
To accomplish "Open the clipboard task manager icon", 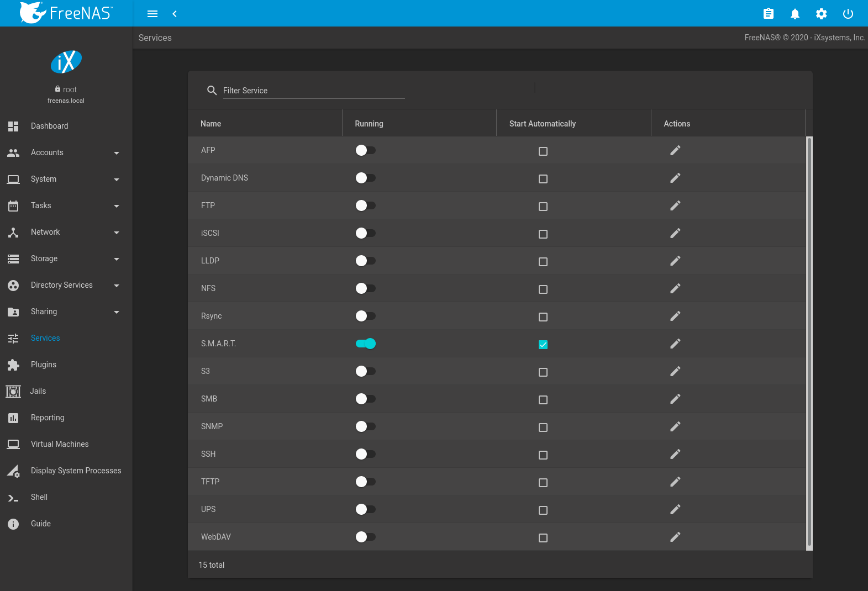I will (x=768, y=14).
